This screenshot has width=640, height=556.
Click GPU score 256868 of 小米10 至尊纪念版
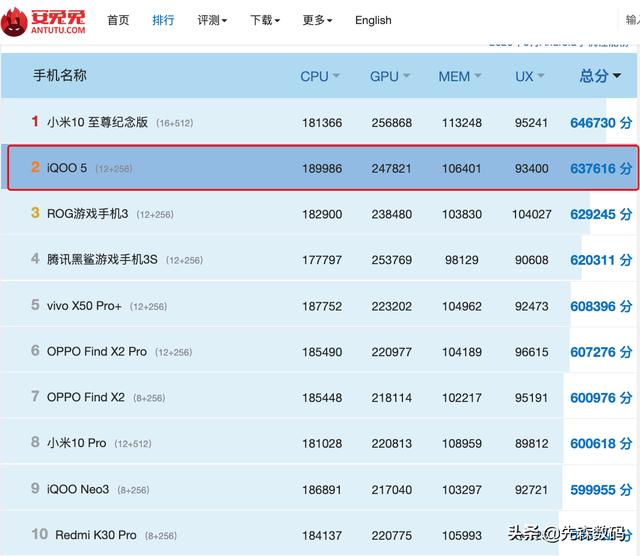tap(391, 123)
